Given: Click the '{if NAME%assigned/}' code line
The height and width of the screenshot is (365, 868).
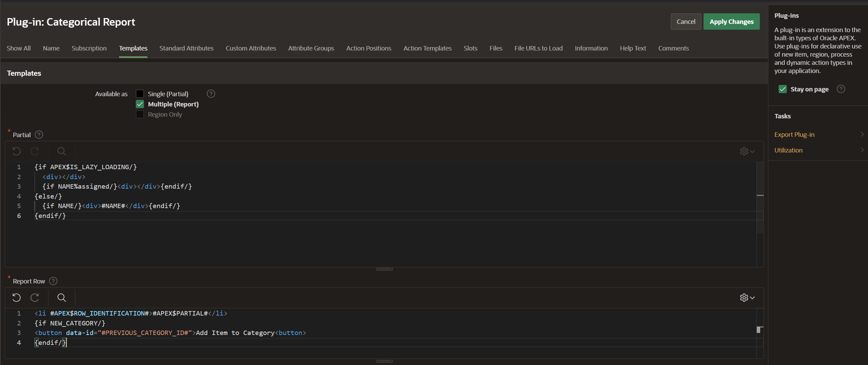Looking at the screenshot, I should coord(117,187).
